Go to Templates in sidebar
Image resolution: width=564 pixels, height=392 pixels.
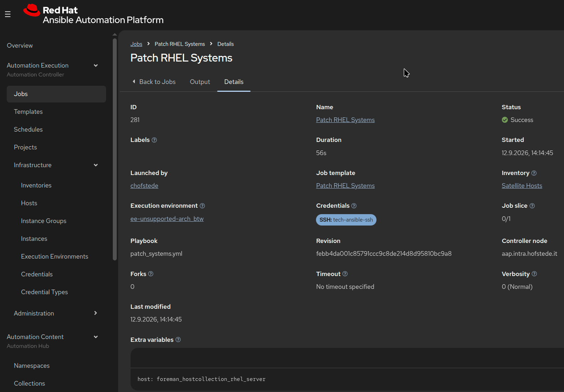pos(28,112)
